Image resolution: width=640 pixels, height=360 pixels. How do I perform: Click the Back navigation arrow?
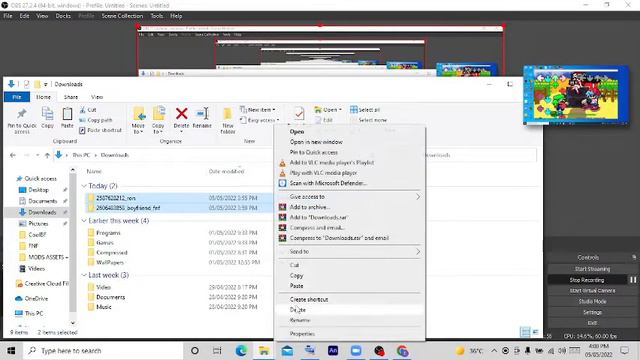(13, 155)
